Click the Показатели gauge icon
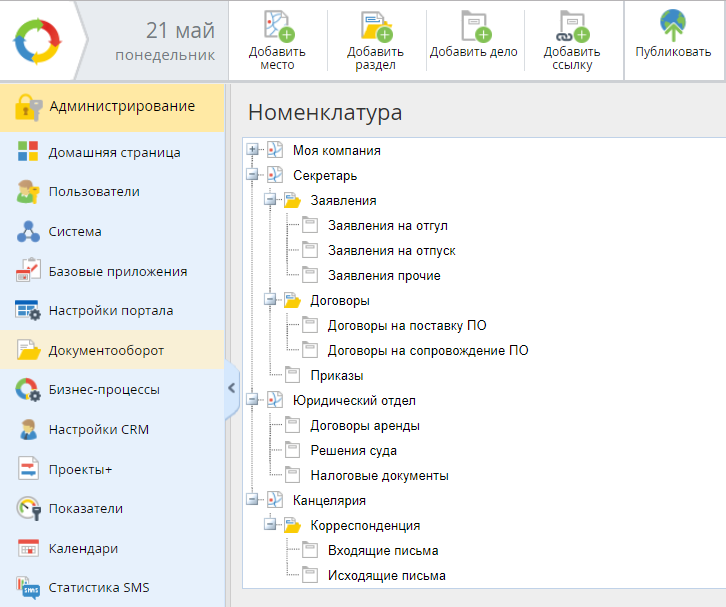 pos(28,508)
